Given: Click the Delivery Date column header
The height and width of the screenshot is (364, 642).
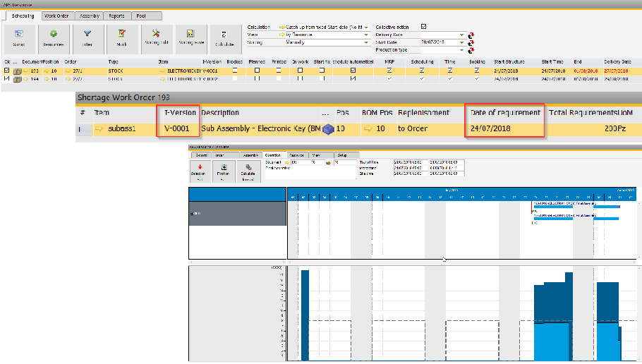Looking at the screenshot, I should click(x=617, y=62).
